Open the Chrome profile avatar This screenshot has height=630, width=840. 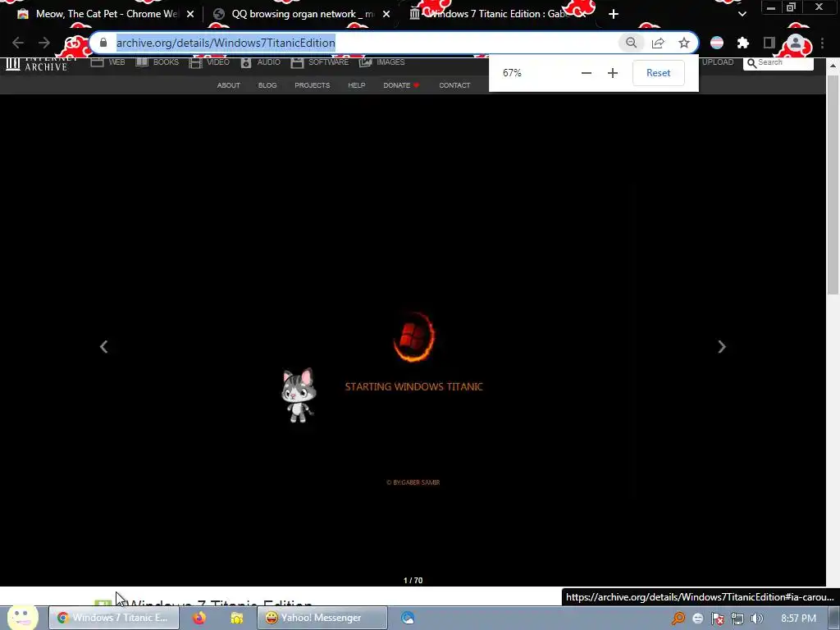[x=796, y=43]
